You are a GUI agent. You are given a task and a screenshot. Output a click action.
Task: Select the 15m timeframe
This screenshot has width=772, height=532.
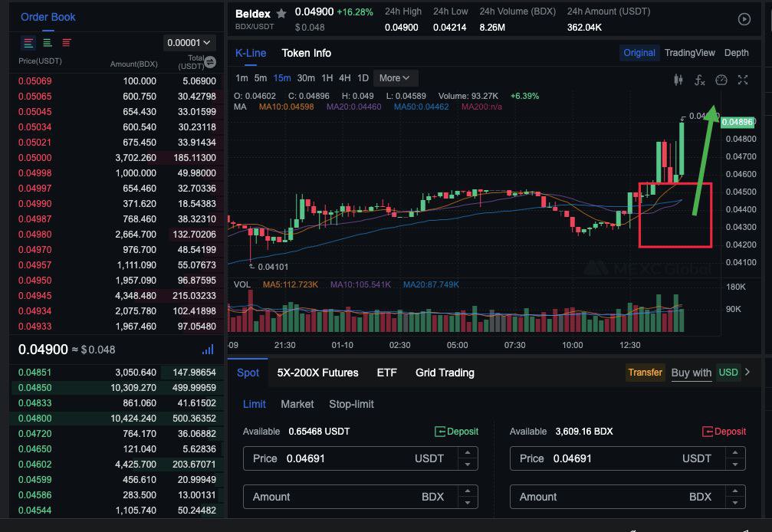pos(282,78)
